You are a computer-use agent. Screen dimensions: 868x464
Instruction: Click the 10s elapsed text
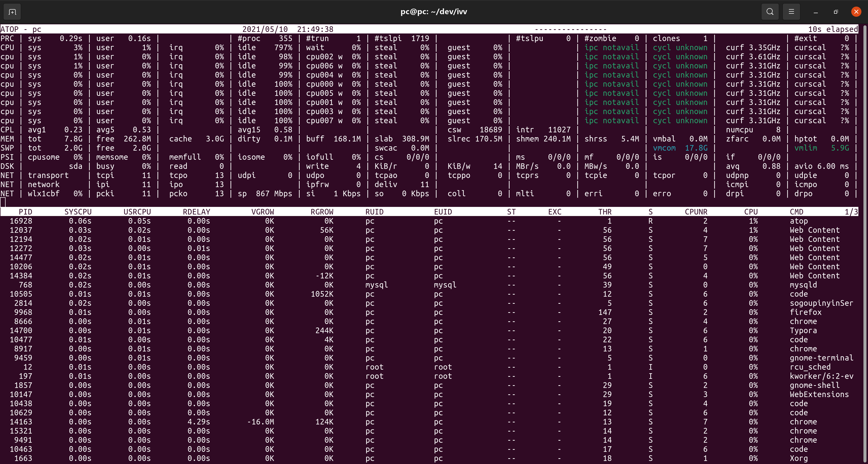pos(833,29)
